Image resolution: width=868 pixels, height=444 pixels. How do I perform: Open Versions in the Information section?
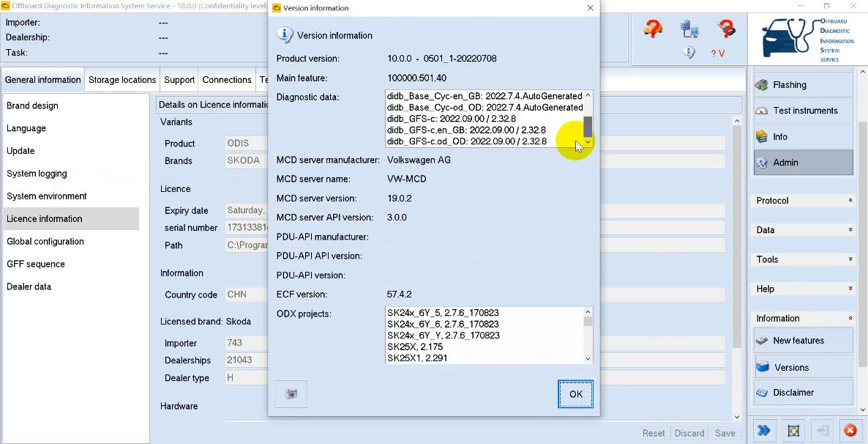[804, 367]
